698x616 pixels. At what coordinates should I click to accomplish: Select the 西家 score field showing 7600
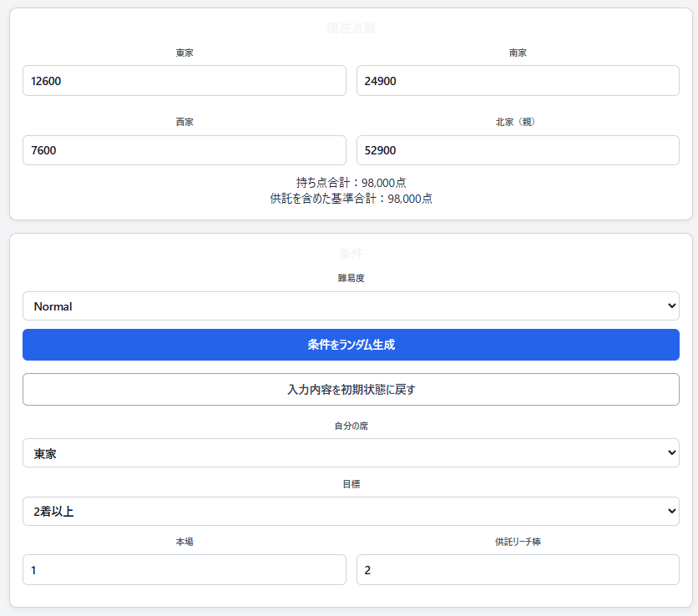click(185, 150)
